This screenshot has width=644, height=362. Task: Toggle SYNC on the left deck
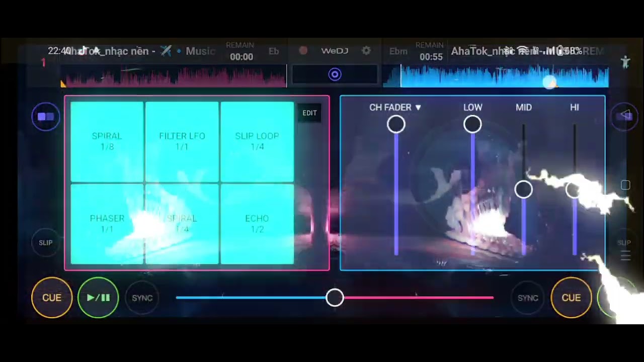142,298
